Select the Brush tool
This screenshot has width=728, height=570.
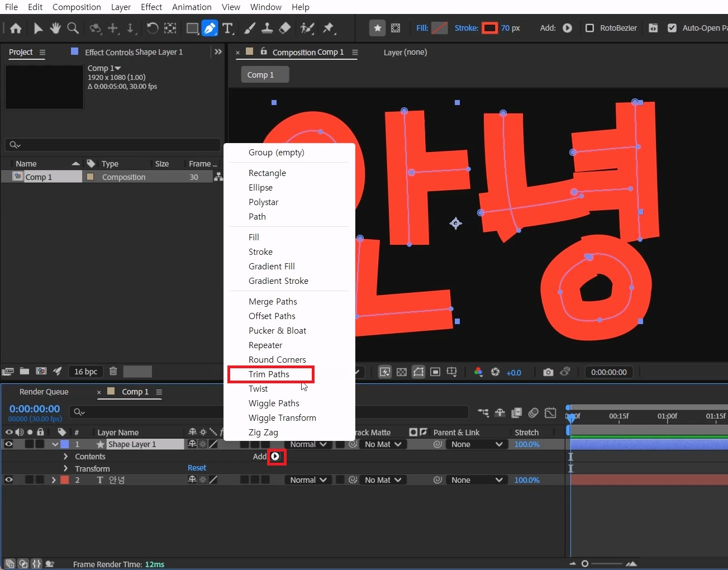pos(250,28)
